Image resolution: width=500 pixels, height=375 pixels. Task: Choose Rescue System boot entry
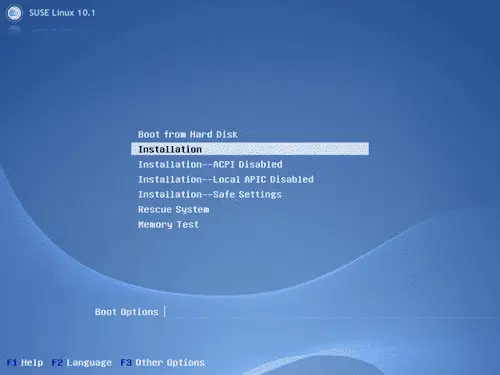click(x=174, y=209)
